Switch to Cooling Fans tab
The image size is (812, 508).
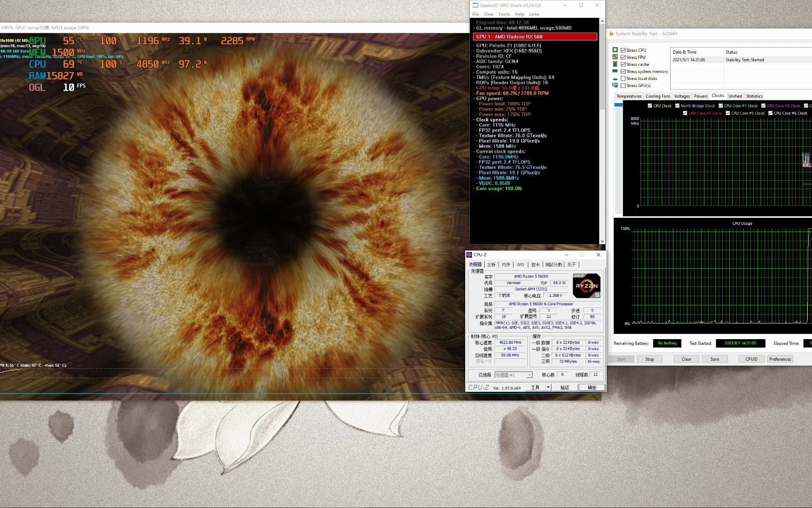(x=658, y=96)
